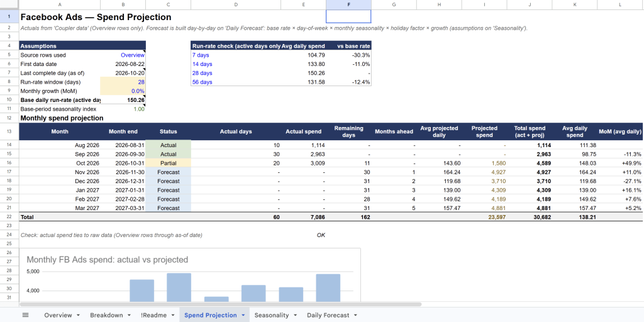Click the seasonality index 1.00 cell
The image size is (644, 322).
(x=123, y=109)
